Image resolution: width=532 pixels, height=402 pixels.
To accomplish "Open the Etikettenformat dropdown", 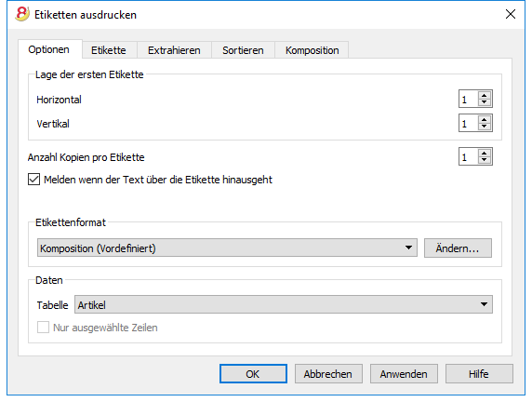I will tap(227, 248).
